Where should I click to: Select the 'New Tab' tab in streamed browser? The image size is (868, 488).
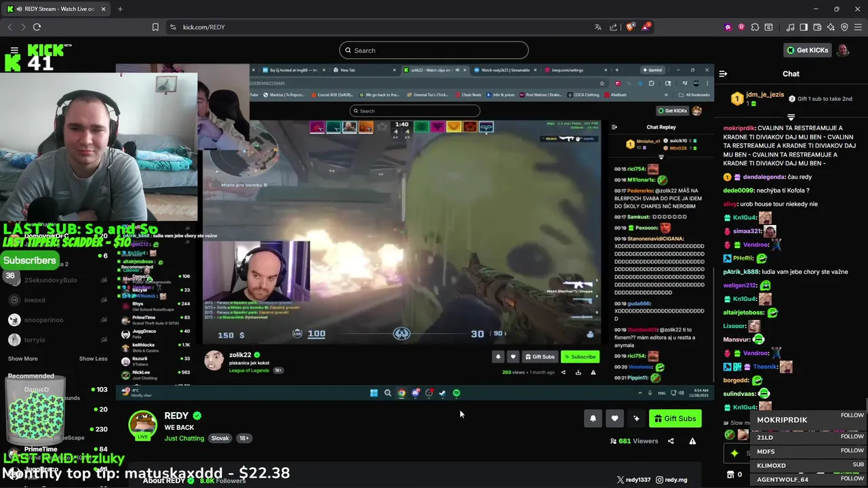[363, 70]
